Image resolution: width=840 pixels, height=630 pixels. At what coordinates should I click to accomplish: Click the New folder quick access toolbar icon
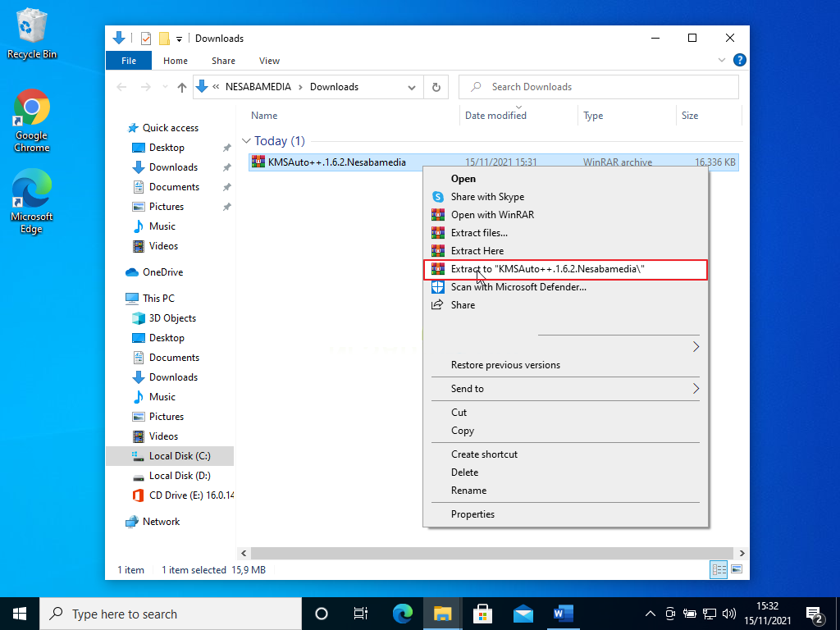(x=164, y=39)
